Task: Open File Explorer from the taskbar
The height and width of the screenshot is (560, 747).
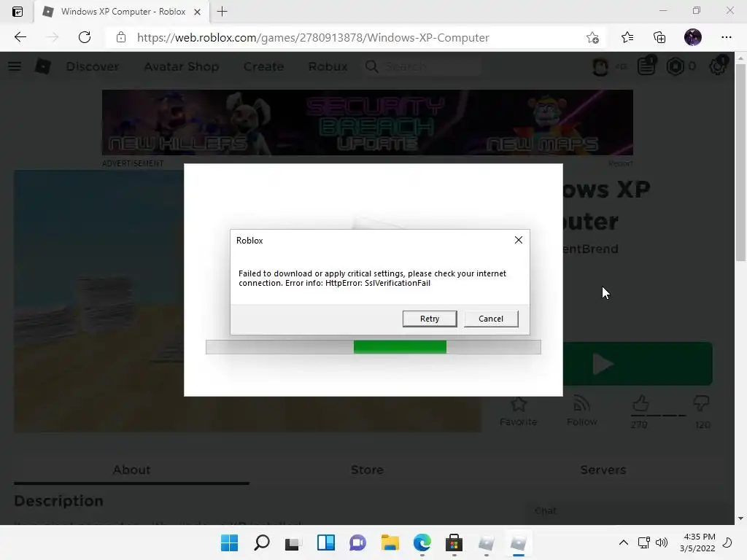Action: (390, 542)
